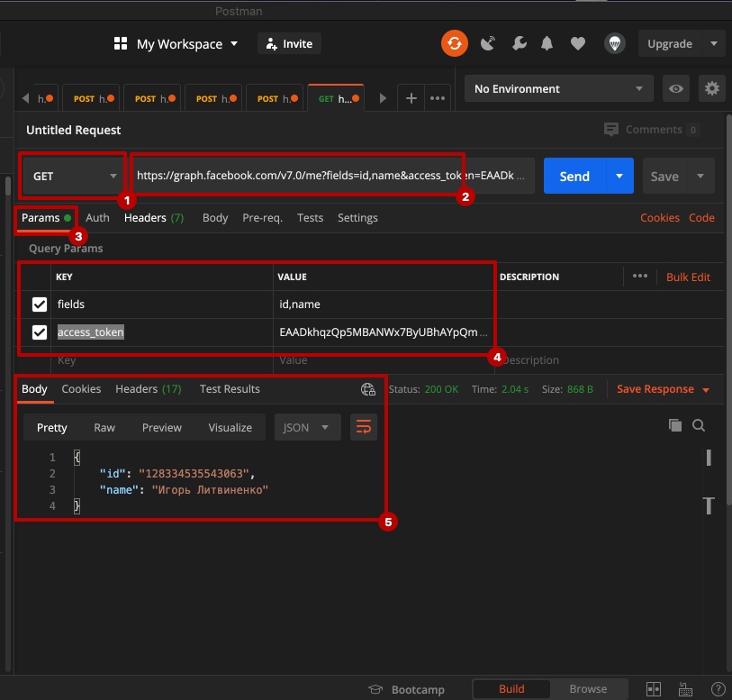Viewport: 732px width, 700px height.
Task: Click the empty Key placeholder cell
Action: pos(162,360)
